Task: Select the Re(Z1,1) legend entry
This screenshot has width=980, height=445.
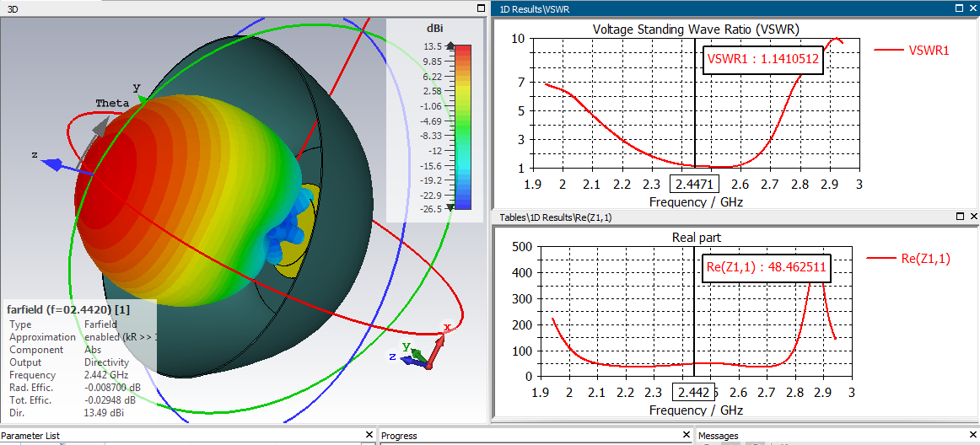Action: [909, 258]
